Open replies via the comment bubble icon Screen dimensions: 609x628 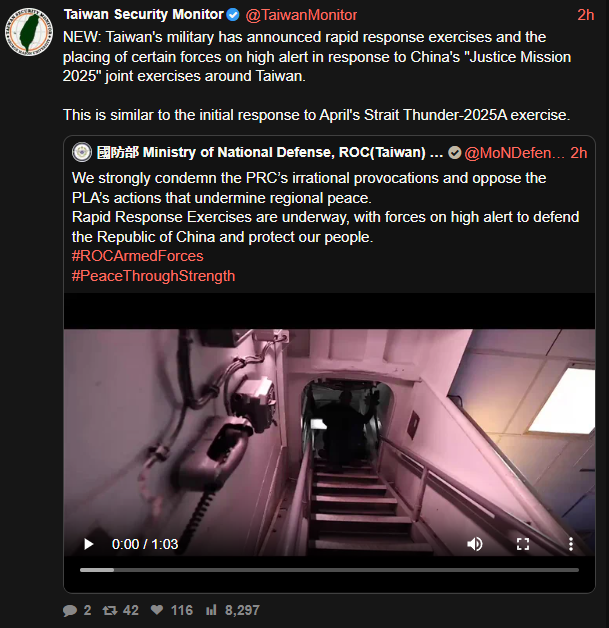pyautogui.click(x=70, y=610)
